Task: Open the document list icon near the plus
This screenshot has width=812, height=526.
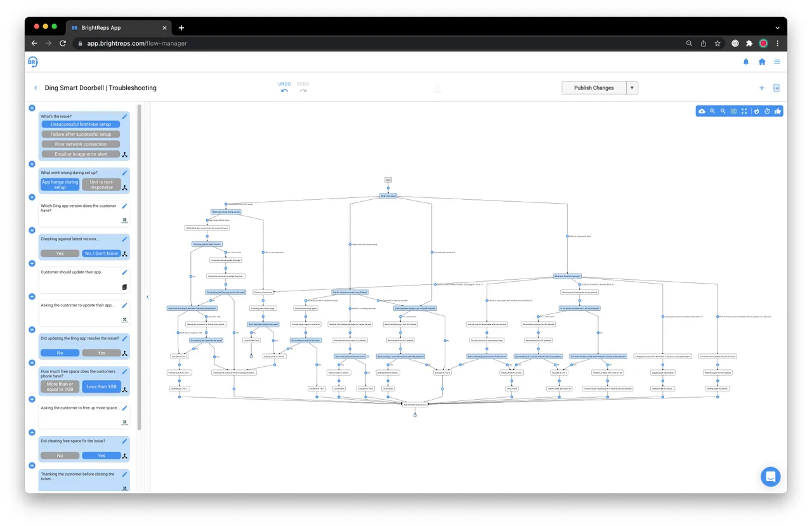Action: [776, 88]
